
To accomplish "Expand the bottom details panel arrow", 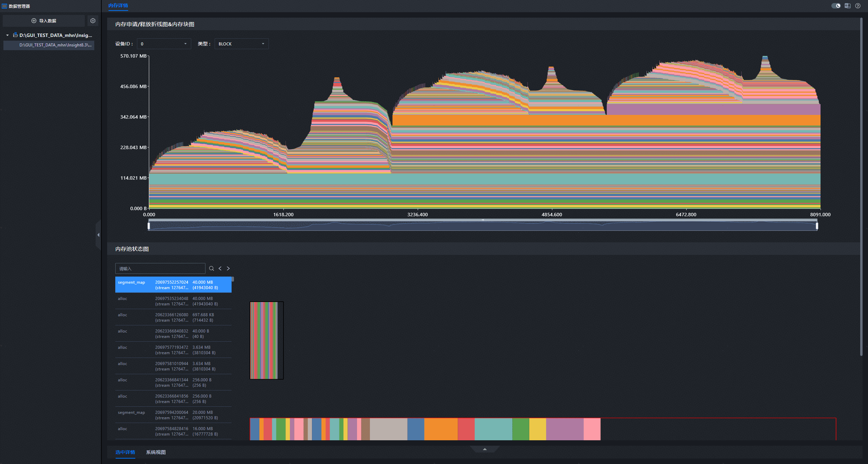I will 485,449.
